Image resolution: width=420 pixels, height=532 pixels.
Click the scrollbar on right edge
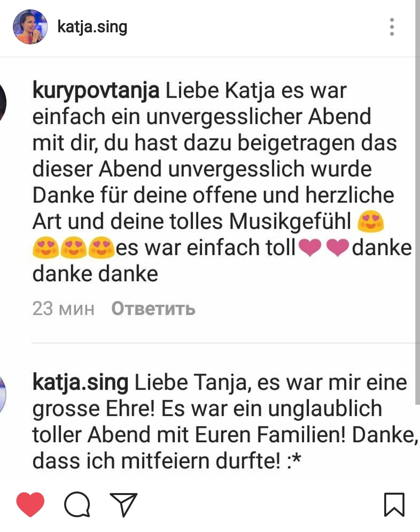(x=417, y=202)
